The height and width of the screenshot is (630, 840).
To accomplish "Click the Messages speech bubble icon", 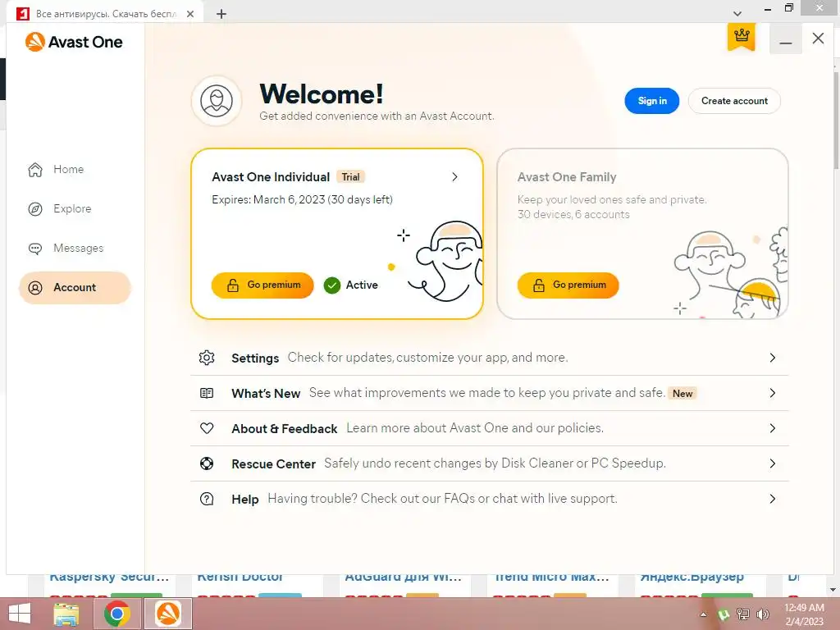I will pyautogui.click(x=35, y=249).
